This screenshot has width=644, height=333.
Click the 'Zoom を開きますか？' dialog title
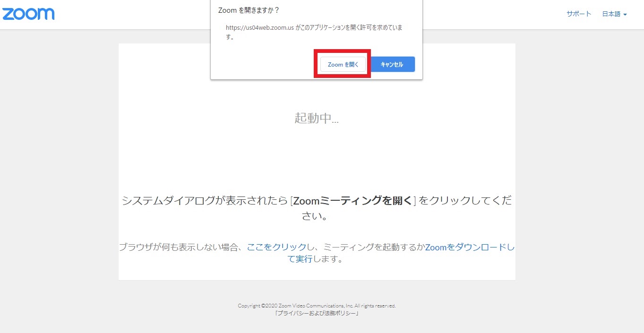click(x=249, y=10)
